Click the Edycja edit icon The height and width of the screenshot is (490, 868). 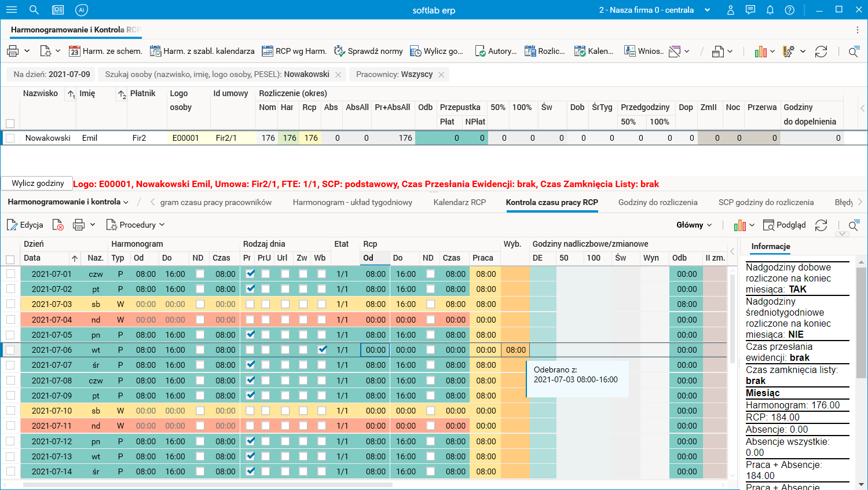[x=12, y=225]
